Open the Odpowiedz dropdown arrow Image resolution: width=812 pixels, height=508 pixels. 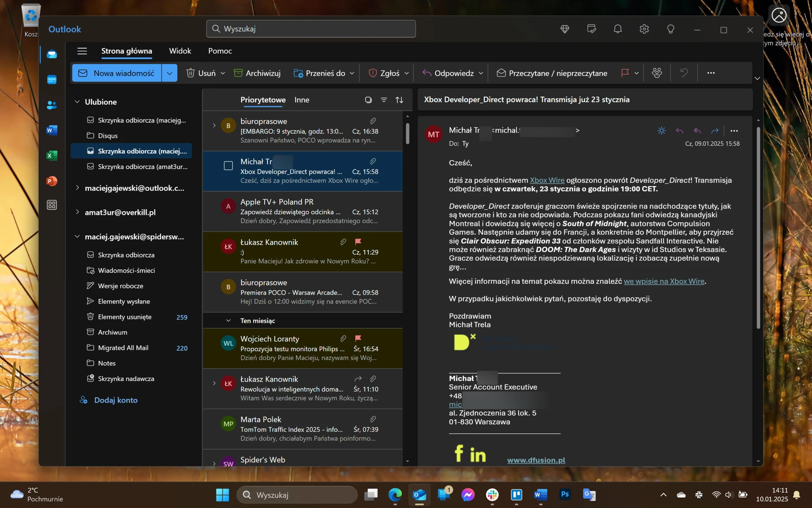click(x=481, y=73)
